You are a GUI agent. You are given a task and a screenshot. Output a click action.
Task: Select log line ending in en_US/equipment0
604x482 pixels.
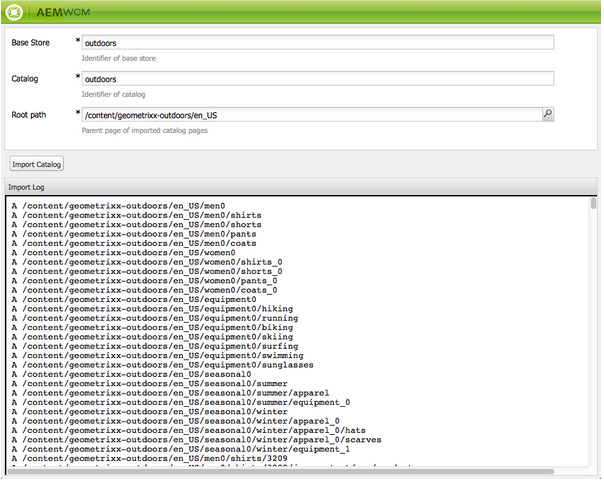[134, 299]
